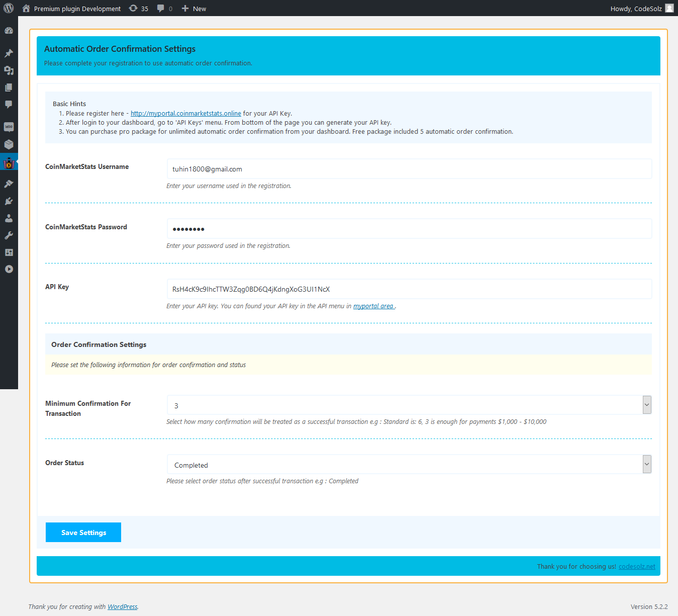Screen dimensions: 678x616
Task: Open the Plugins plug icon
Action: click(x=9, y=201)
